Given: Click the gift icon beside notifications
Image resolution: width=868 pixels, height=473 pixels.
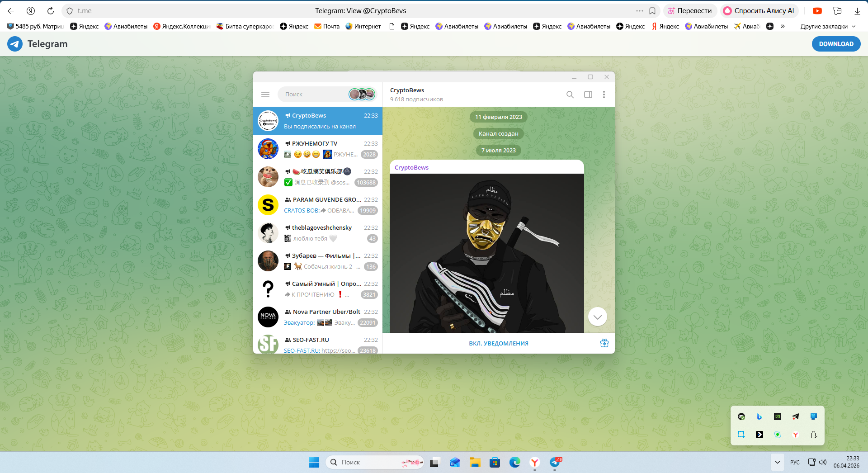Looking at the screenshot, I should point(604,343).
